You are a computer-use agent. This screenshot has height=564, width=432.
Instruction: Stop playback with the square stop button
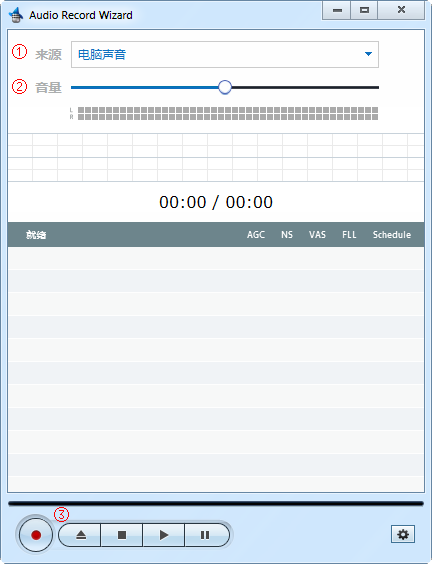coord(122,535)
